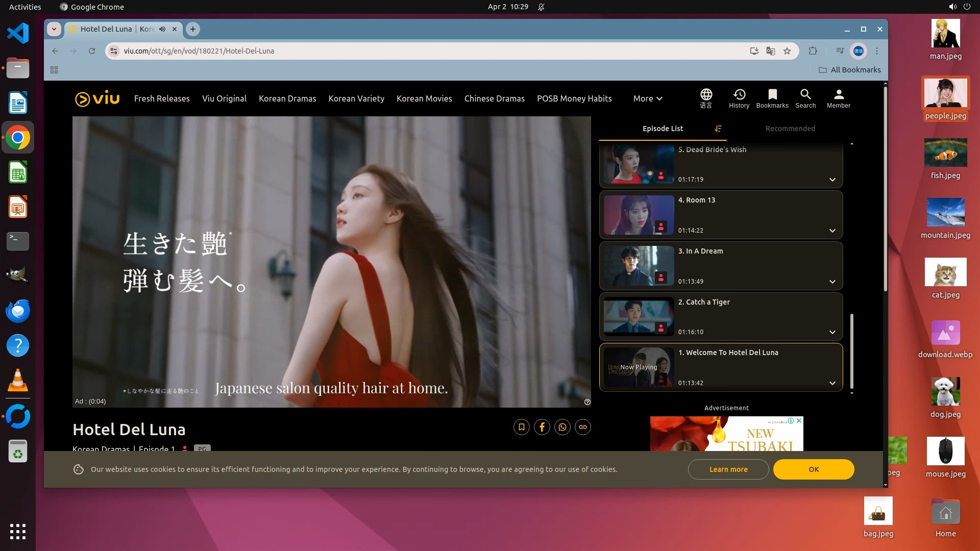Open the language globe icon
Viewport: 980px width, 551px height.
pos(706,95)
